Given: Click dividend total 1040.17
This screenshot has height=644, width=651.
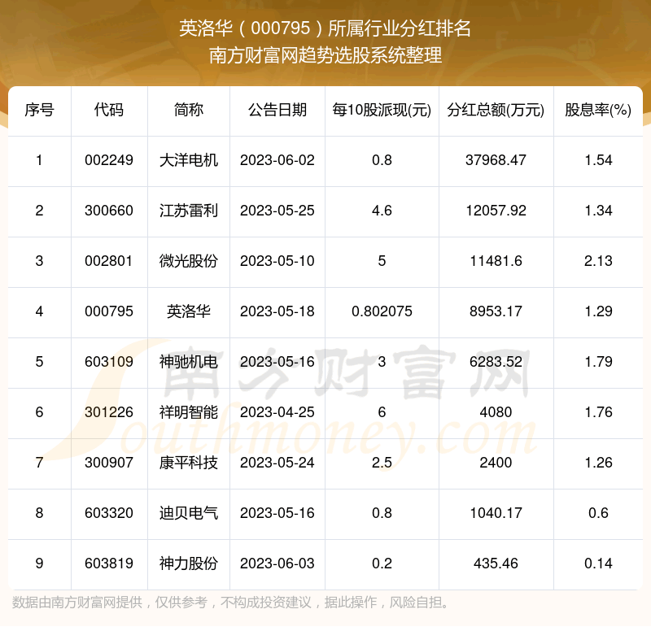Looking at the screenshot, I should [x=496, y=513].
